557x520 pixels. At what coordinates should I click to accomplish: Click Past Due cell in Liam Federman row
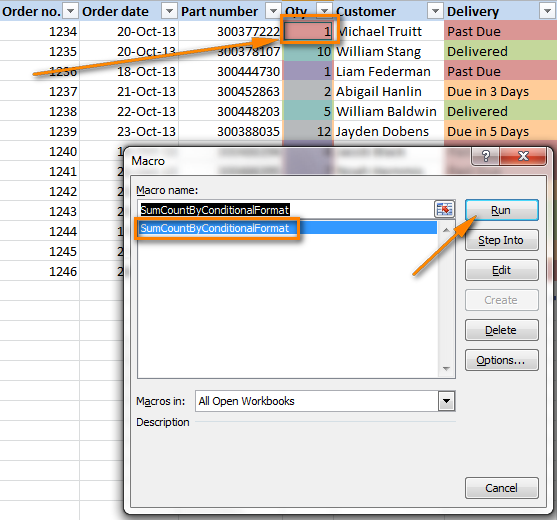pos(501,72)
